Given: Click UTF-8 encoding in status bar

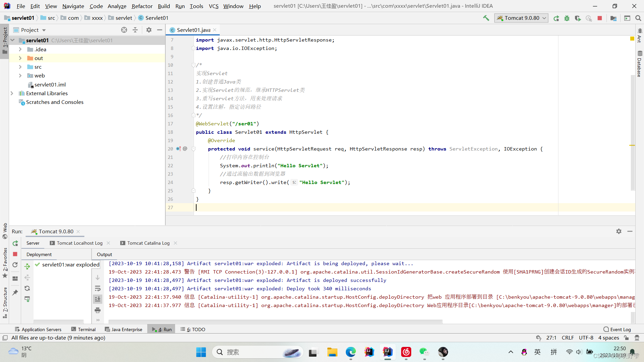Looking at the screenshot, I should click(586, 338).
